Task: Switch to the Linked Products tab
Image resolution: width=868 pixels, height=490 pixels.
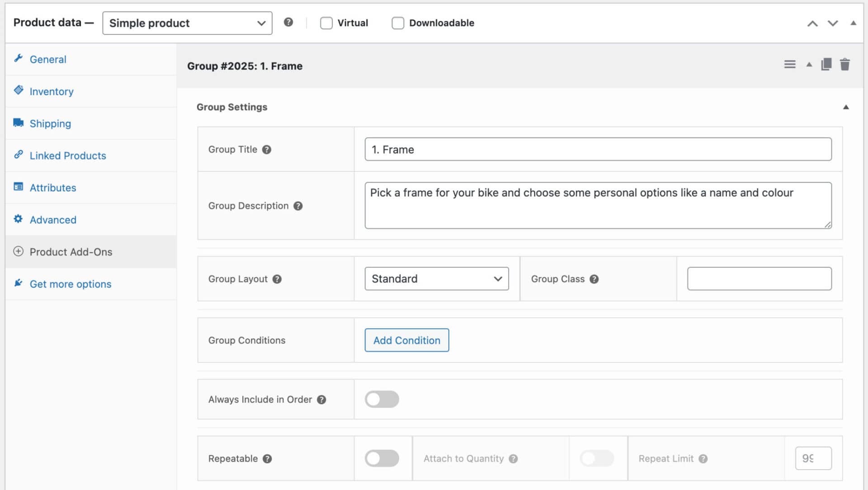Action: coord(67,156)
